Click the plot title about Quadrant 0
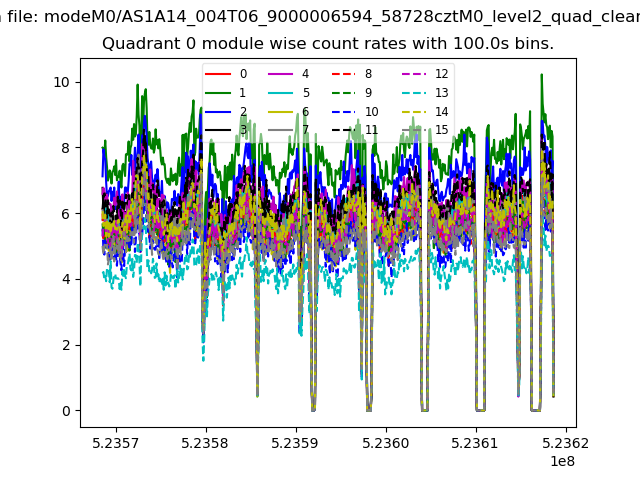This screenshot has width=640, height=480. pos(328,44)
